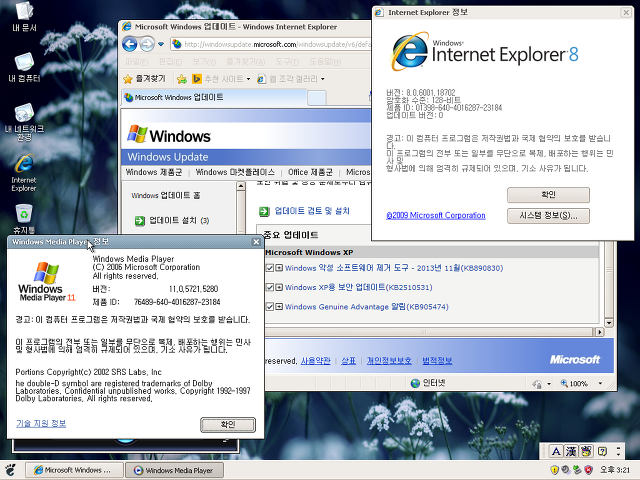
Task: Open the 추천 사이트 suggested sites dropdown
Action: [x=221, y=79]
